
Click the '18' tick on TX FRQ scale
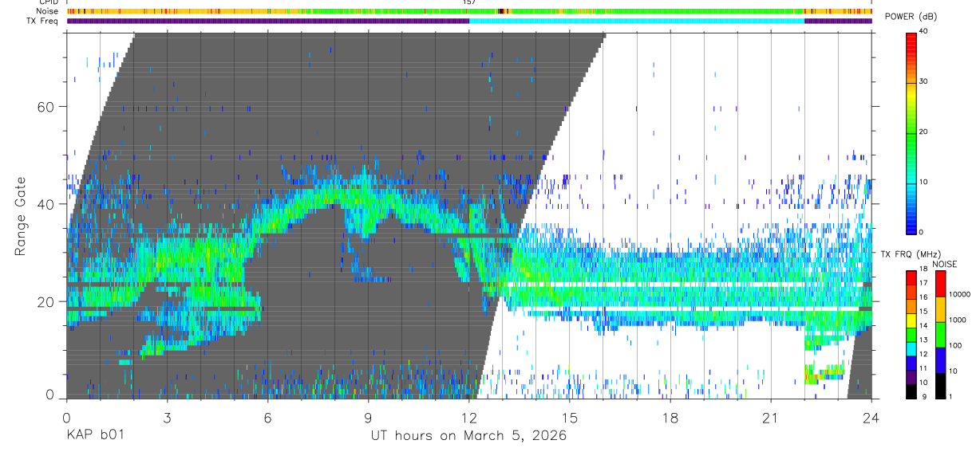(923, 269)
